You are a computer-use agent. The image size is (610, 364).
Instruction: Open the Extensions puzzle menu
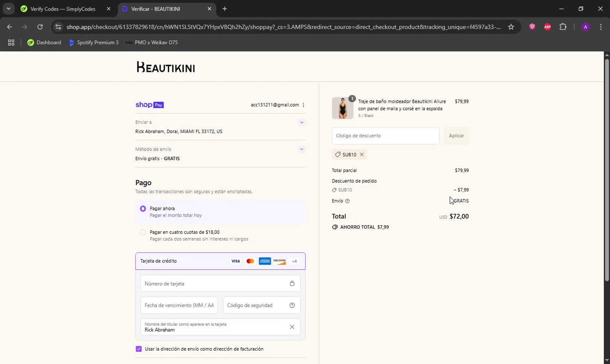coord(563,27)
